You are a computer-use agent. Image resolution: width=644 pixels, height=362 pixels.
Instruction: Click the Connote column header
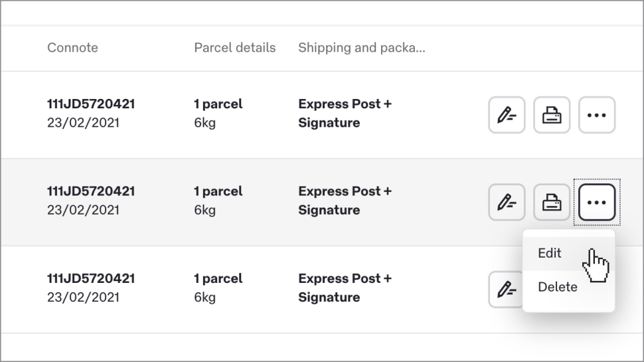tap(72, 48)
